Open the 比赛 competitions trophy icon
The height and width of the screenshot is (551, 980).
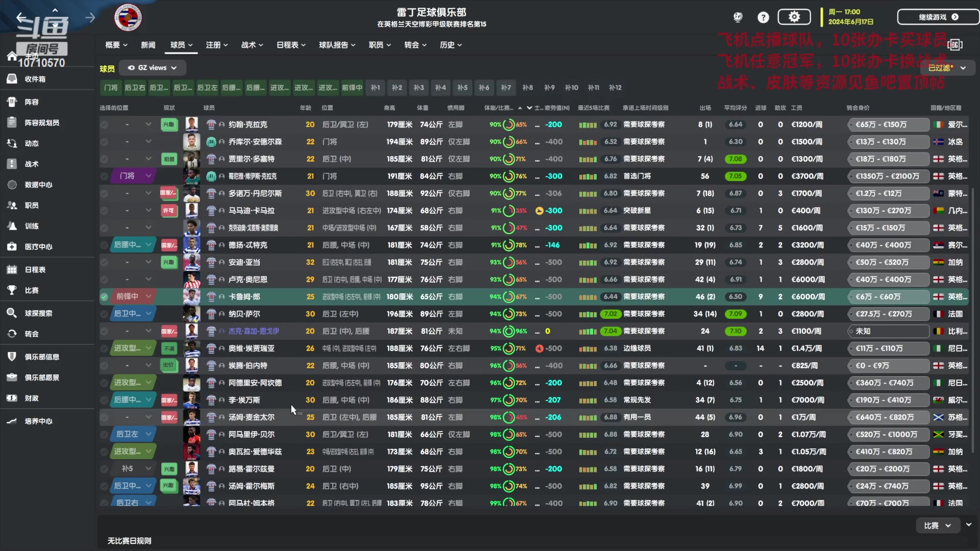point(12,290)
